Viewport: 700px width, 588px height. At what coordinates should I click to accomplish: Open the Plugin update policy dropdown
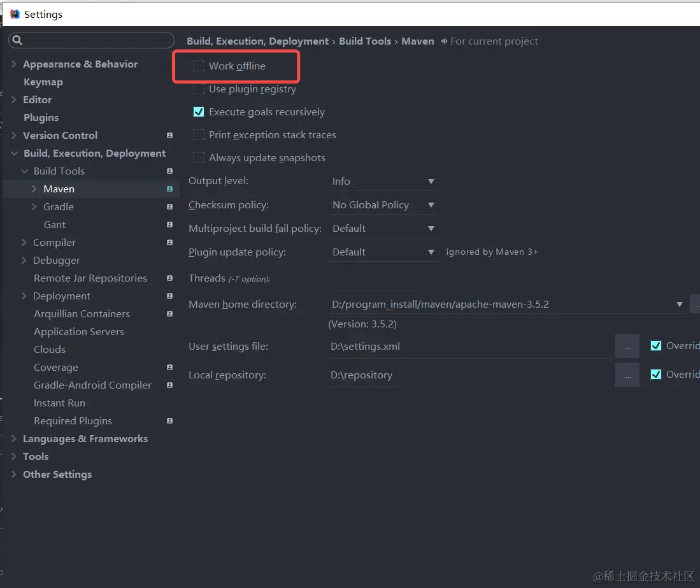coord(383,252)
